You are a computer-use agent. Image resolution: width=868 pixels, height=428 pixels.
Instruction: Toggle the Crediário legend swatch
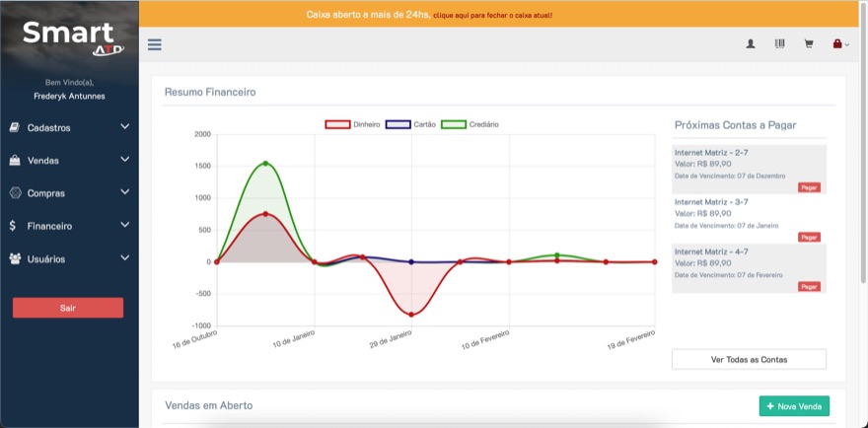tap(454, 124)
